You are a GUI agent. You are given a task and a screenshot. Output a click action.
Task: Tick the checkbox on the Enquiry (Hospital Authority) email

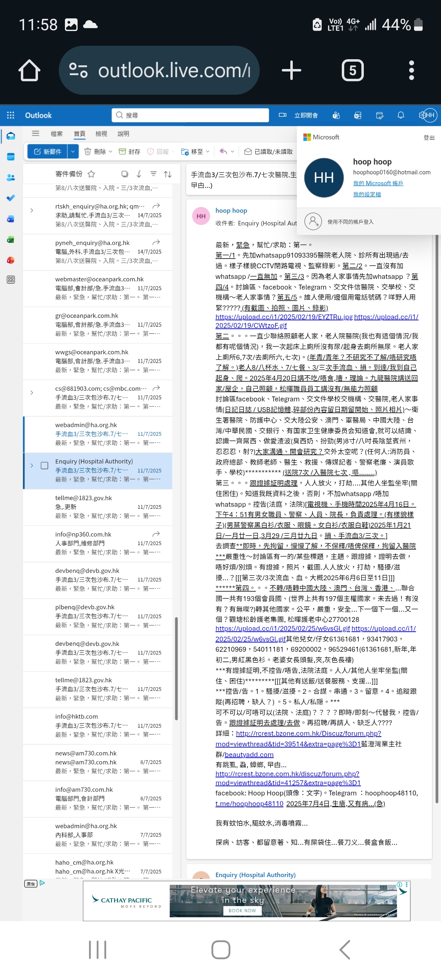[x=45, y=465]
